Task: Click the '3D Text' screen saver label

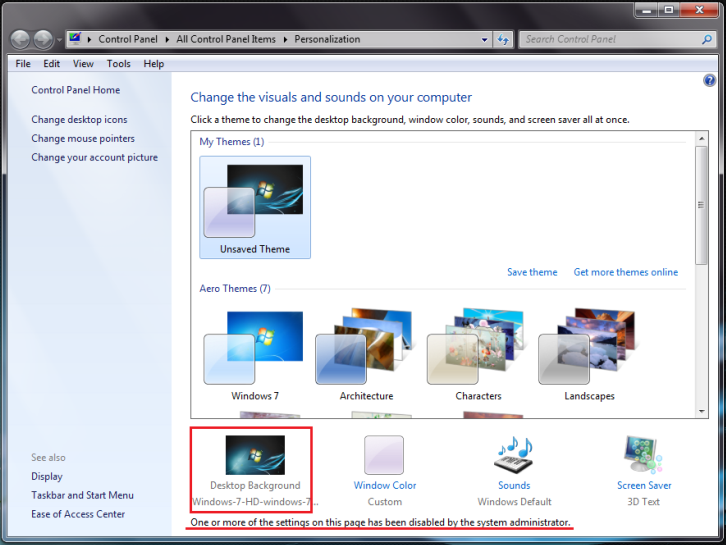Action: 643,502
